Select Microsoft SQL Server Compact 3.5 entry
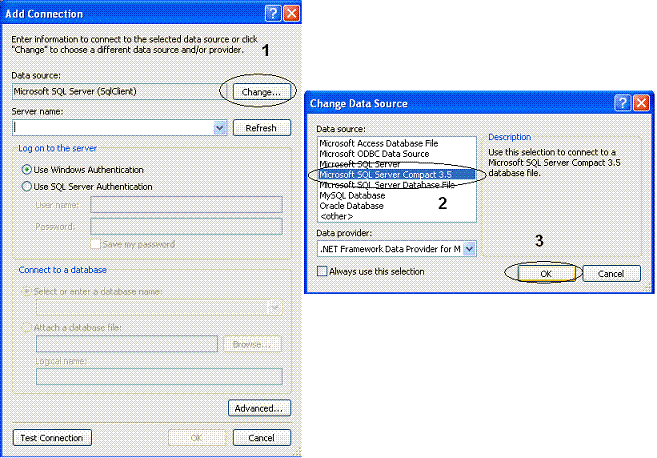 click(x=385, y=174)
